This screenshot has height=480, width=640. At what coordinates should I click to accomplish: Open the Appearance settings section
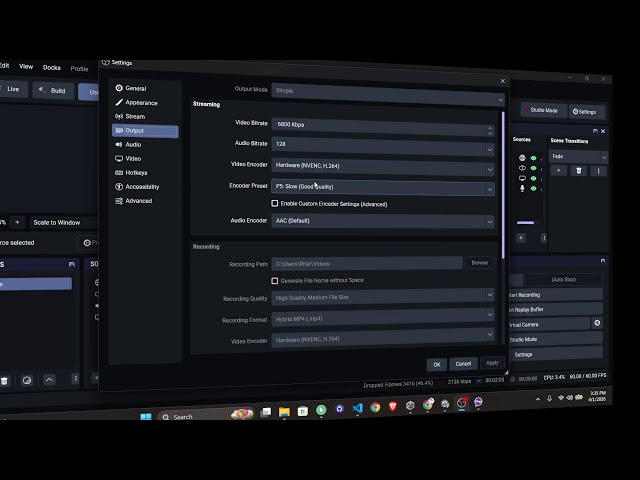[x=136, y=102]
